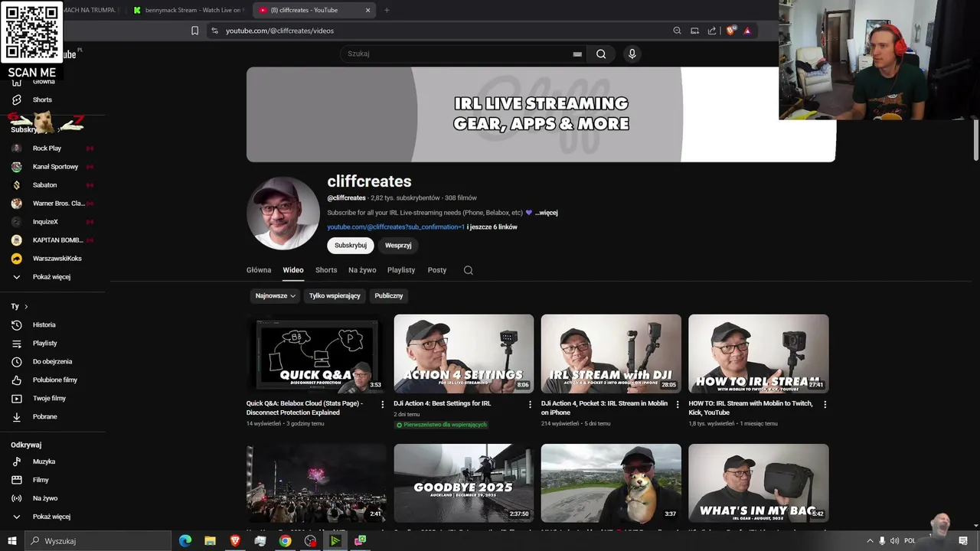Screen dimensions: 980x551
Task: Play the Quick Q&A Belabox Cloud thumbnail
Action: 316,354
